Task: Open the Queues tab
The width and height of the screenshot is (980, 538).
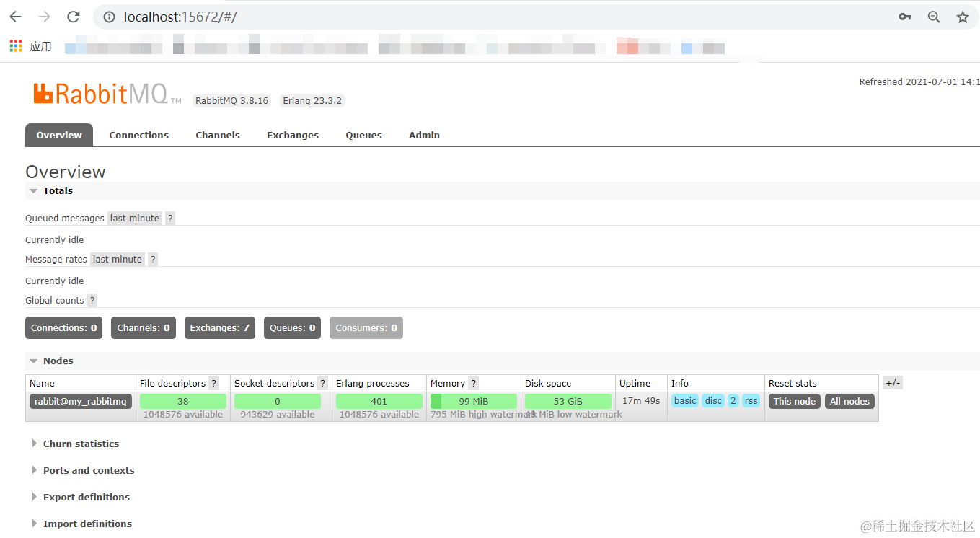Action: point(363,135)
